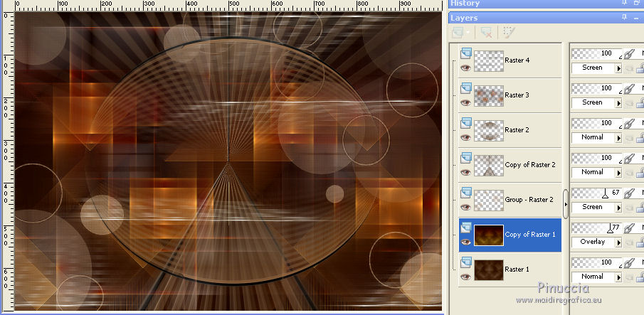Screen dimensions: 644x315
Task: Click Raster 1 layer type icon
Action: (x=466, y=262)
